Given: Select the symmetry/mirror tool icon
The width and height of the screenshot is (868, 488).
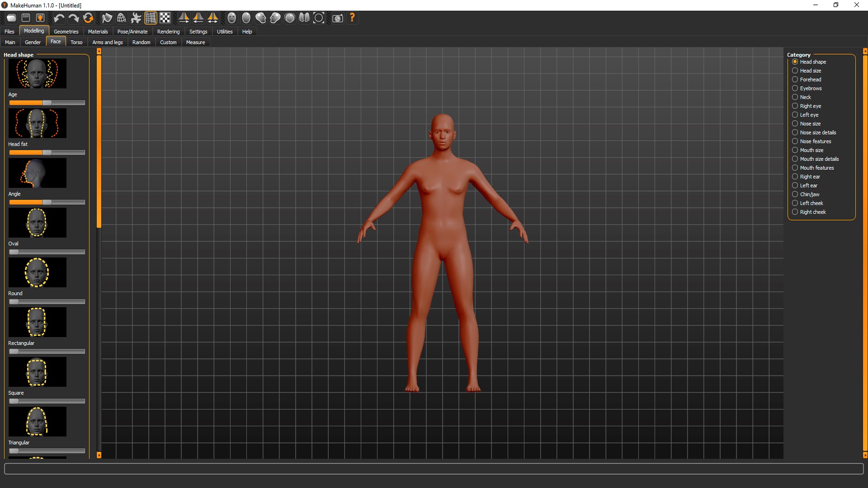Looking at the screenshot, I should coord(213,18).
